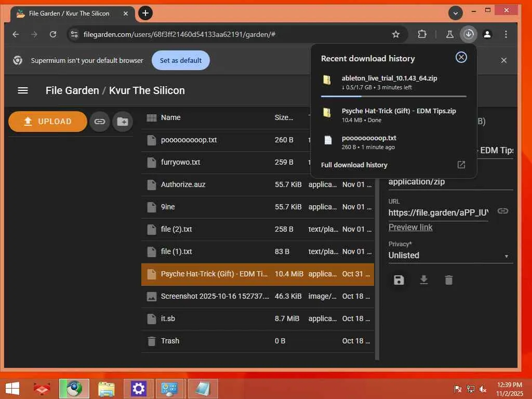
Task: Click the trash can icon in Trash row
Action: pos(151,341)
